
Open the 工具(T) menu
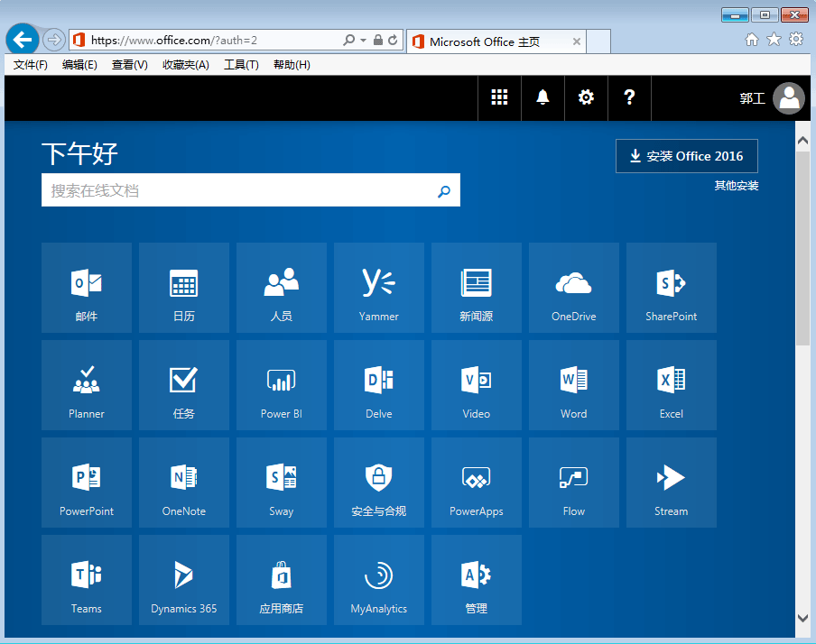point(241,65)
